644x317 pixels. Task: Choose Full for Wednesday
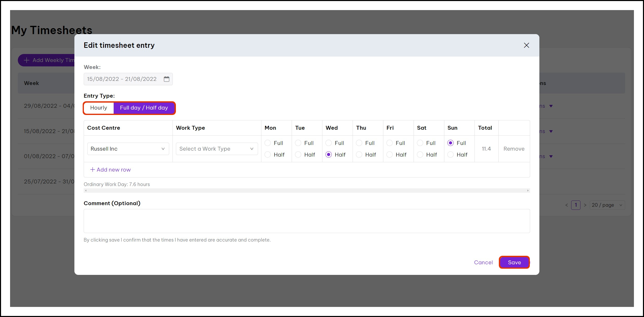[329, 143]
